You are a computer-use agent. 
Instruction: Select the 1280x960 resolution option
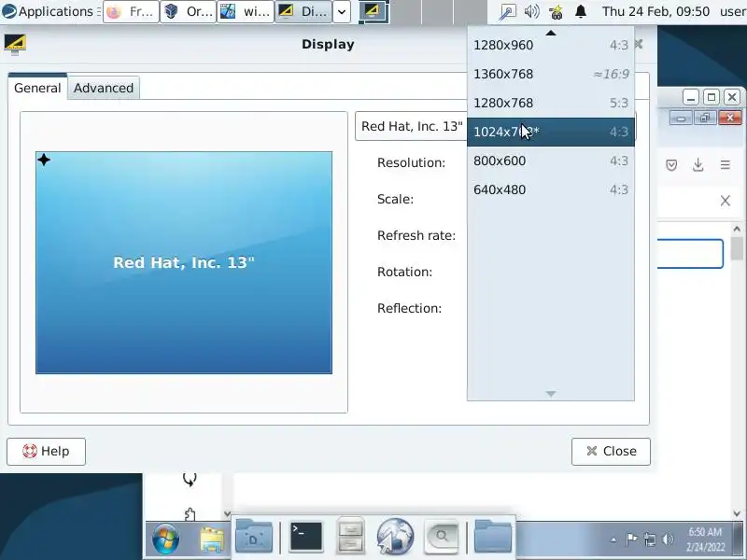[x=550, y=45]
